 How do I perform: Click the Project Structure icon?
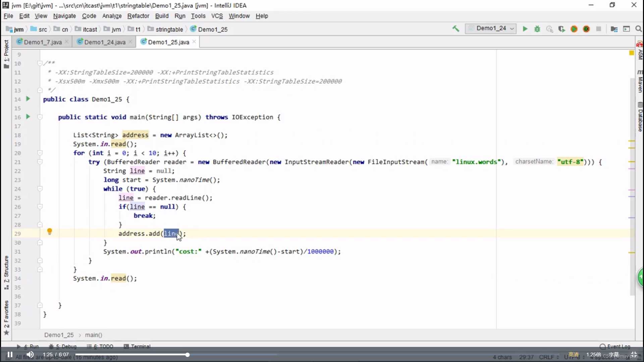(x=614, y=29)
